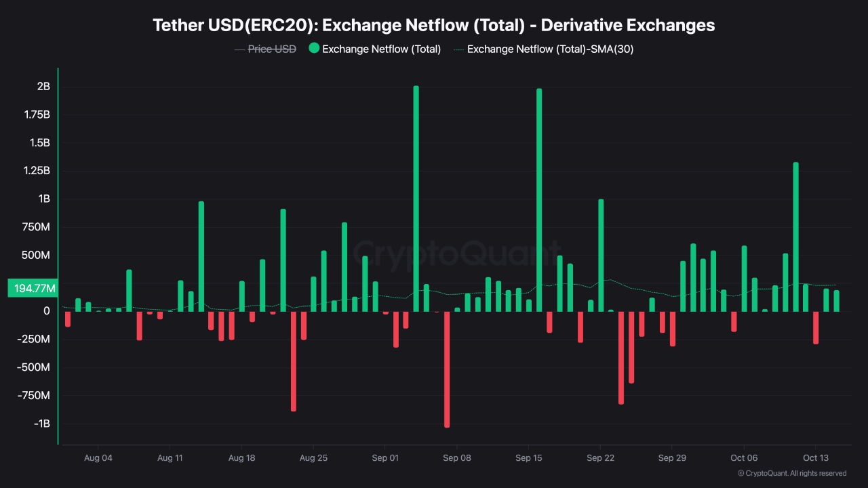
Task: Click the Aug 04 date label
Action: tap(98, 458)
